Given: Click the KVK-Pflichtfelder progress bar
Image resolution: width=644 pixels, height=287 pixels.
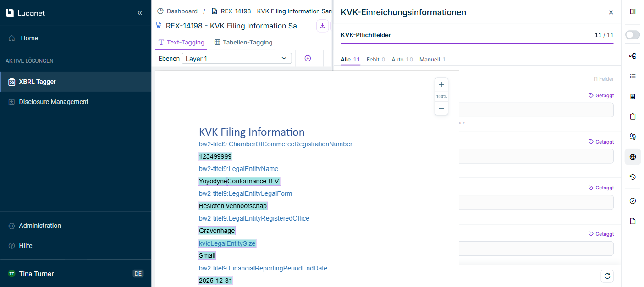Looking at the screenshot, I should (x=477, y=44).
